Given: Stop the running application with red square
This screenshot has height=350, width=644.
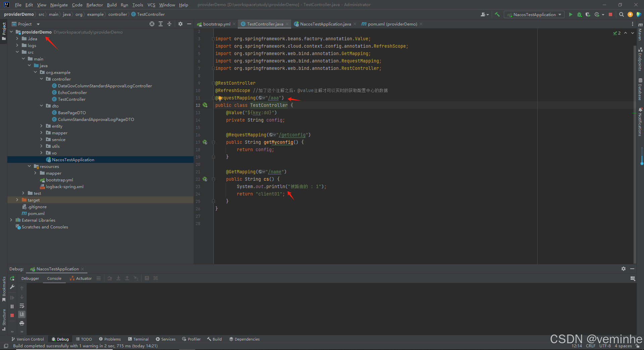Looking at the screenshot, I should pyautogui.click(x=610, y=14).
